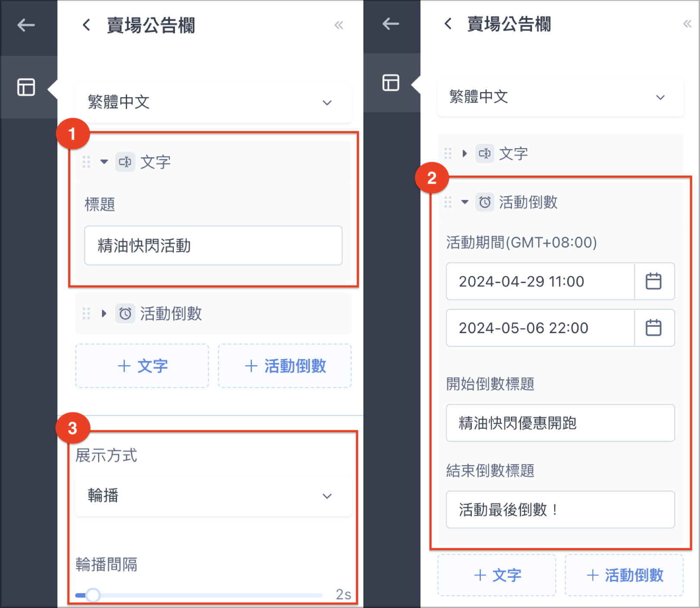Image resolution: width=700 pixels, height=608 pixels.
Task: Click text block icon beside 文字 in right panel
Action: click(x=485, y=153)
